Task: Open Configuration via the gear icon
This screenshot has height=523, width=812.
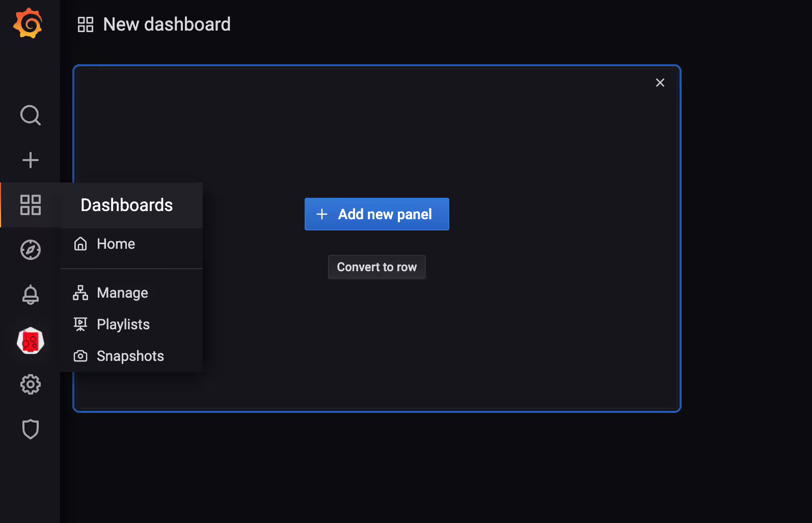Action: click(x=31, y=384)
